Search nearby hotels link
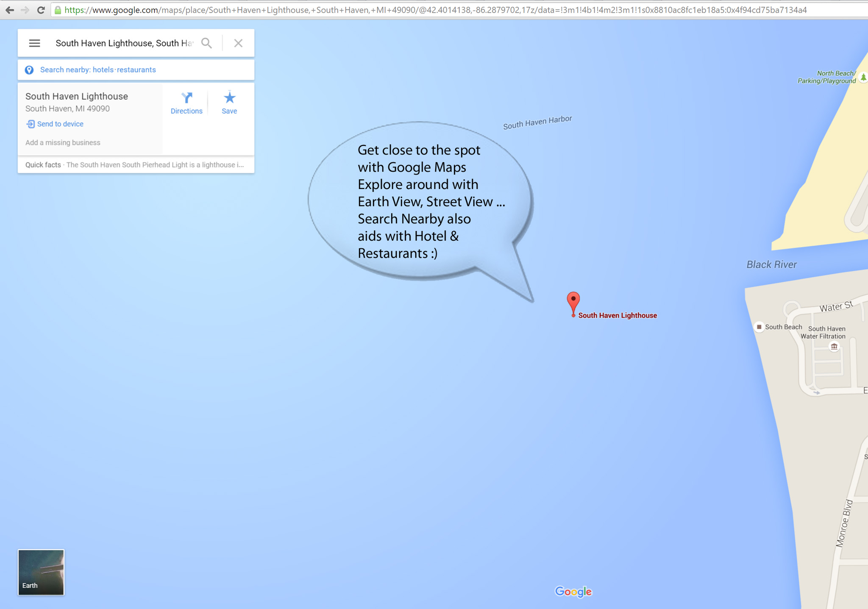 coord(103,70)
